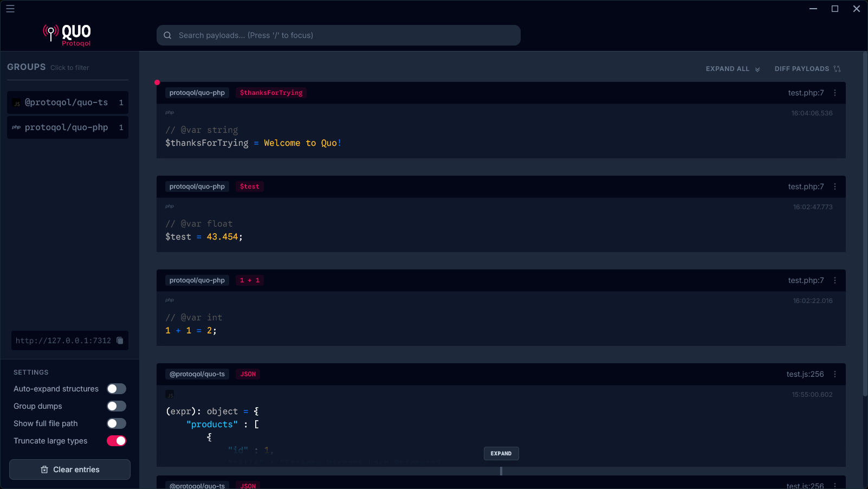The height and width of the screenshot is (489, 868).
Task: Open test.php:7 link on $test card
Action: click(x=806, y=186)
